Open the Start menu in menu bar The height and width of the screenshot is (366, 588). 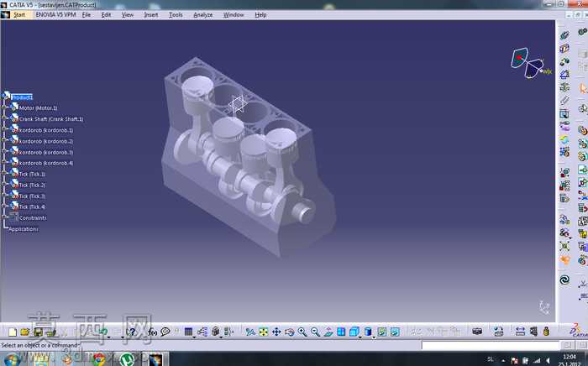[x=19, y=14]
